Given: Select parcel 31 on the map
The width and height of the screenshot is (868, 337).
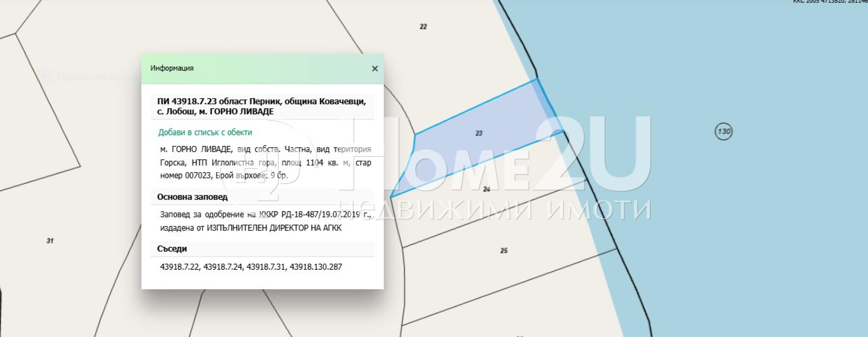Looking at the screenshot, I should coord(50,241).
